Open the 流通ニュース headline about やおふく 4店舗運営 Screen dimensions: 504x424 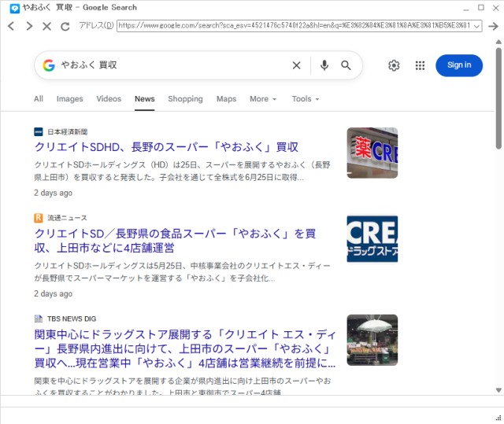coord(175,241)
